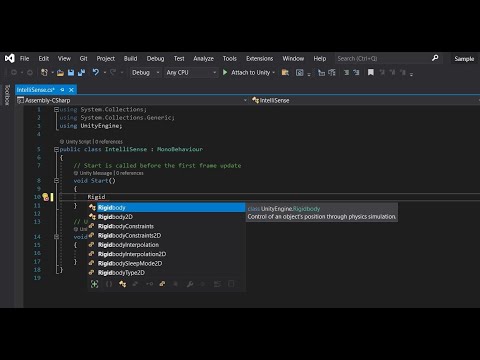Open the Help menu
This screenshot has width=480, height=360.
pyautogui.click(x=320, y=58)
